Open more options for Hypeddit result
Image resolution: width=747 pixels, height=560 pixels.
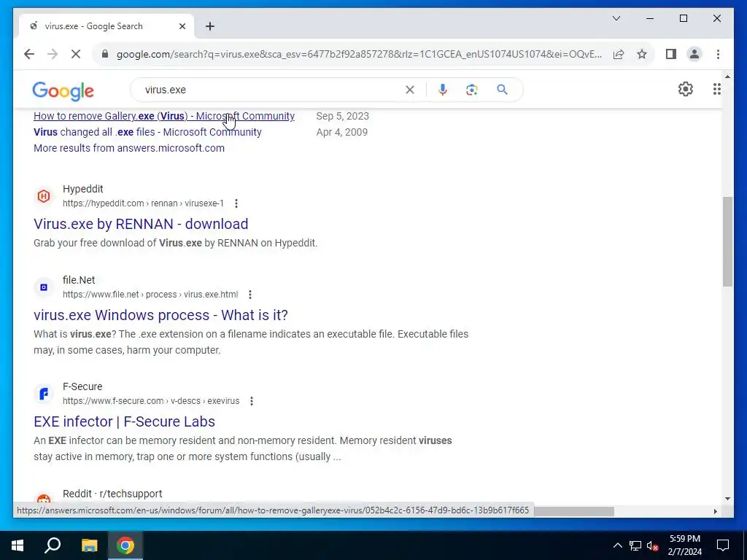[x=236, y=203]
